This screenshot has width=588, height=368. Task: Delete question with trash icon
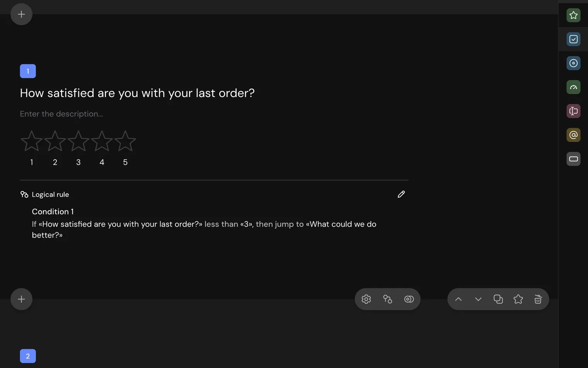pos(538,299)
